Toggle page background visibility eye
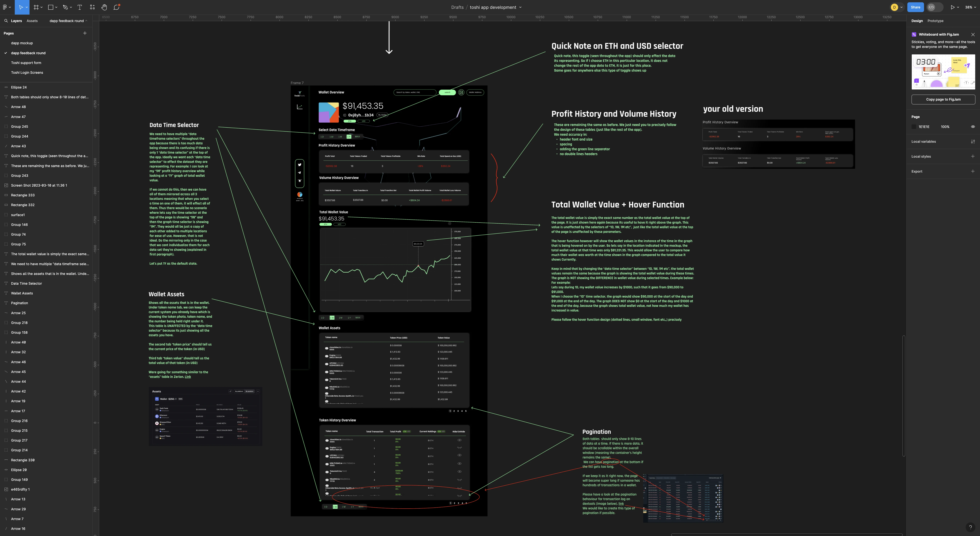The image size is (980, 536). coord(973,127)
